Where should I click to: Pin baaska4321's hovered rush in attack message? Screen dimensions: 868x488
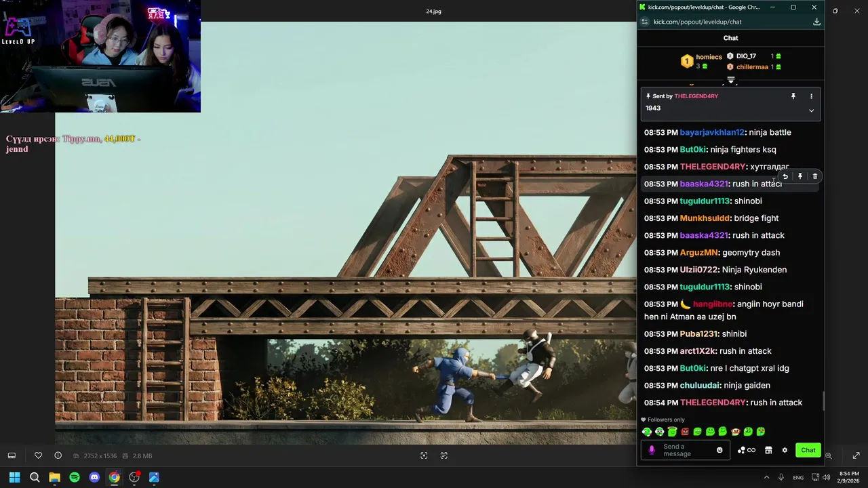pyautogui.click(x=800, y=176)
